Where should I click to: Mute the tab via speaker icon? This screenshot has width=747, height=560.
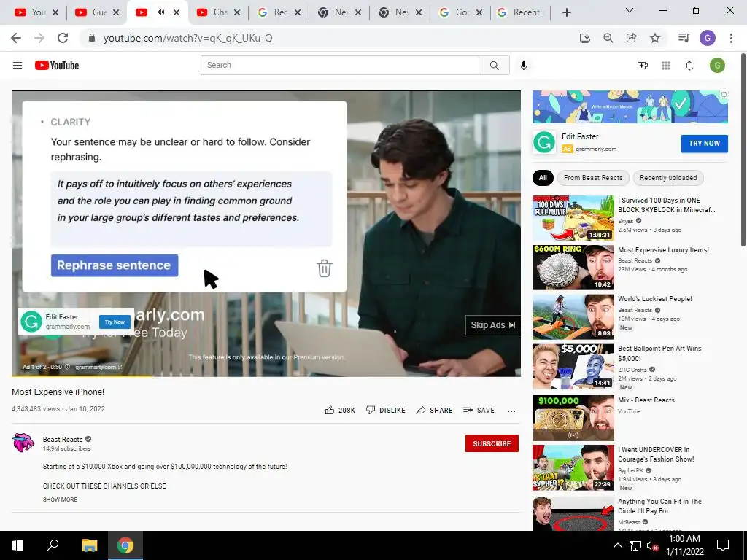click(160, 12)
